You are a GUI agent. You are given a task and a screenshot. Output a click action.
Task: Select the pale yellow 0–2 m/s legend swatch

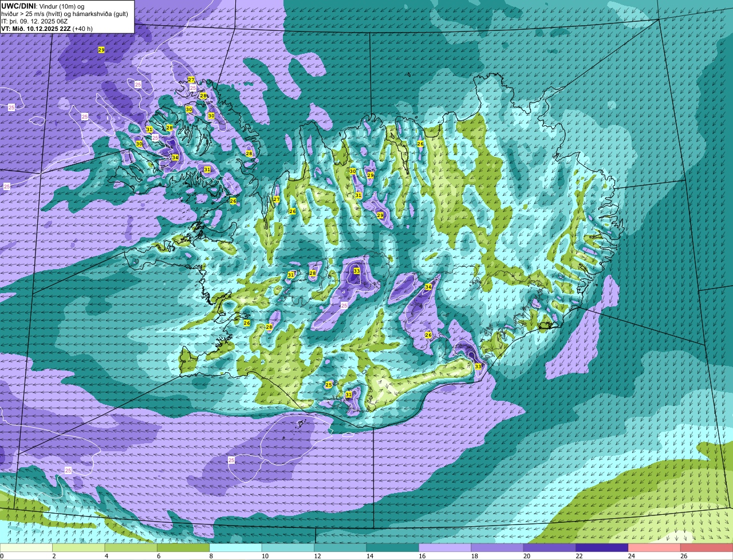[x=26, y=548]
